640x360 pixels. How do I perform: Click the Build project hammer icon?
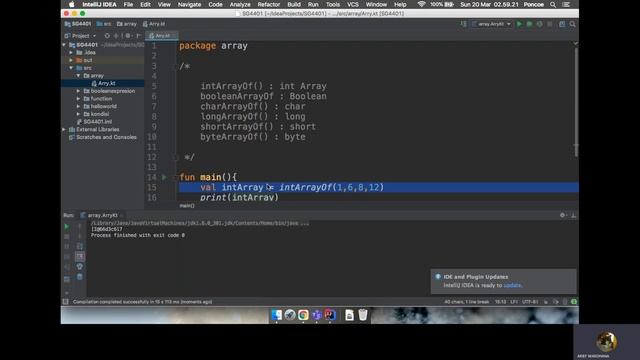tap(464, 24)
